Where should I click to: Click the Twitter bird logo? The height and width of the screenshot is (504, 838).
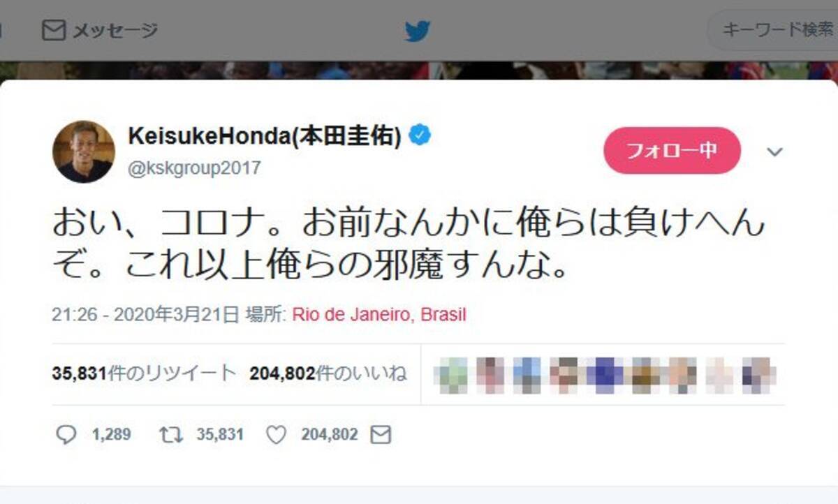click(x=418, y=31)
